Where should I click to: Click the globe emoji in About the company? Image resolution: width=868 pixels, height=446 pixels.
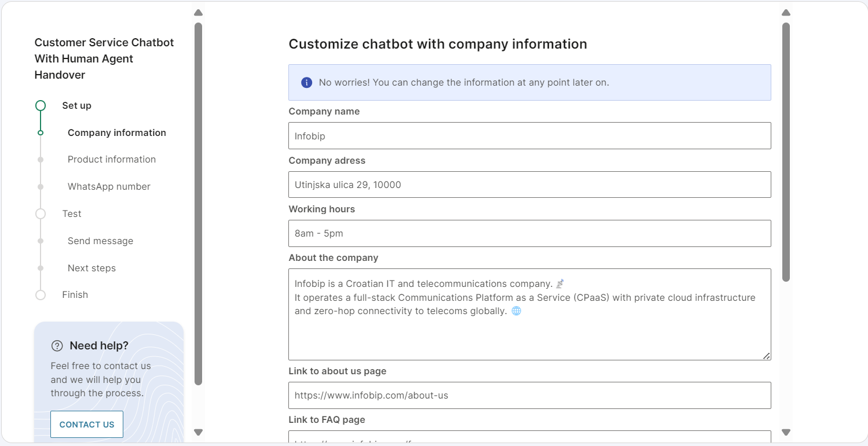click(x=516, y=311)
